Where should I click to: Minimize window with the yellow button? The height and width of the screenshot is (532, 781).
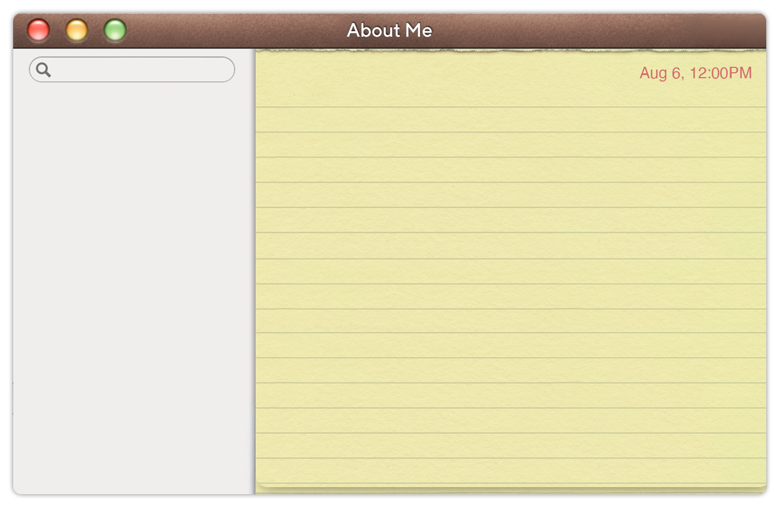tap(77, 30)
